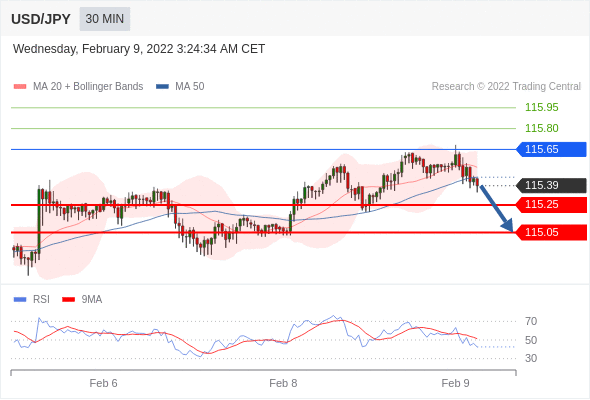Click the Feb 6 date marker
The image size is (590, 400).
(103, 383)
